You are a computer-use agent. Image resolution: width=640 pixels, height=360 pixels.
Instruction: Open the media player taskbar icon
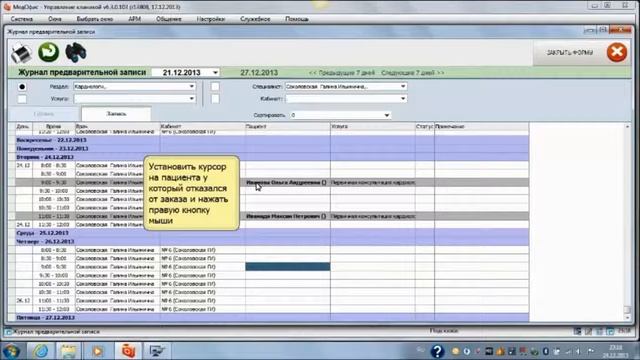point(98,351)
